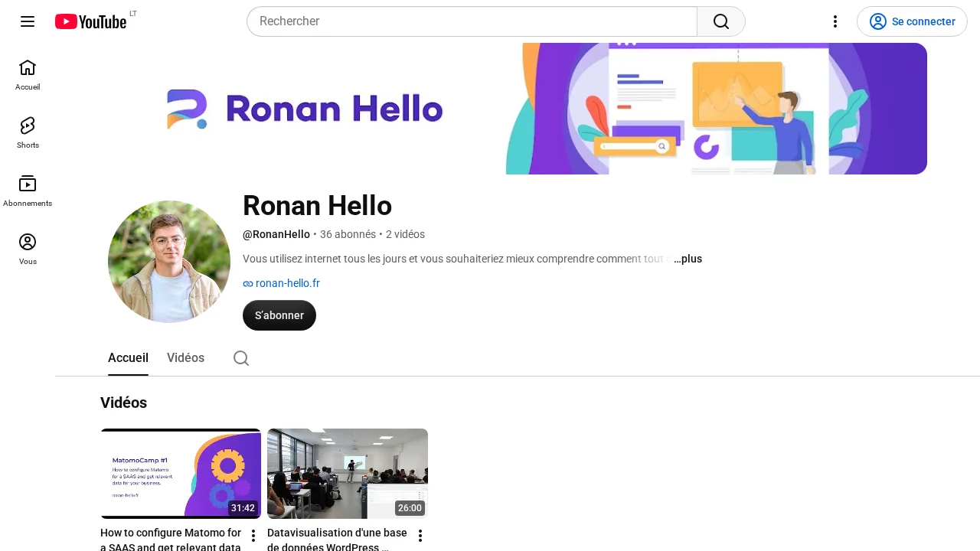Screen dimensions: 980x551
Task: Open Vous in the sidebar
Action: click(28, 249)
